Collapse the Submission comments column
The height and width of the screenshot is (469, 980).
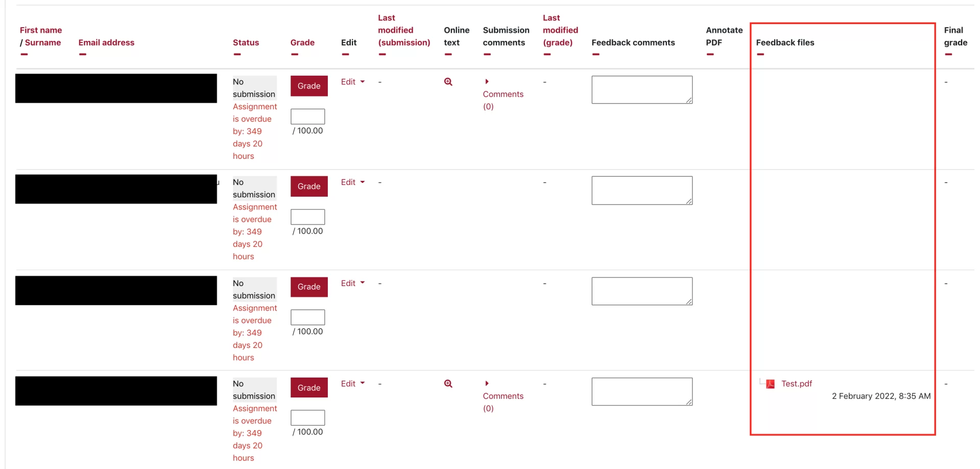click(487, 54)
